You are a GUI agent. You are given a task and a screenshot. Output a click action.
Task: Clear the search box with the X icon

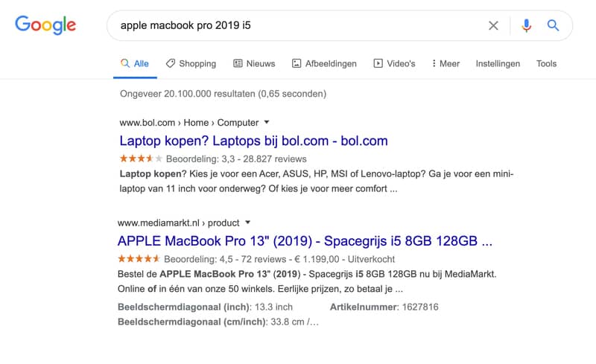(x=493, y=25)
